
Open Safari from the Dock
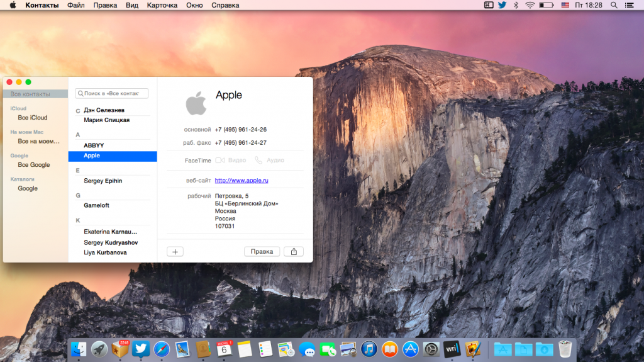pos(162,348)
